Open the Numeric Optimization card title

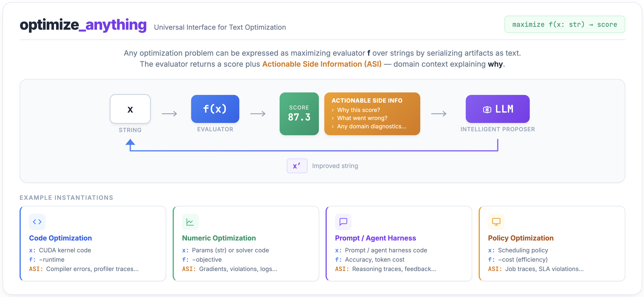[x=219, y=238]
